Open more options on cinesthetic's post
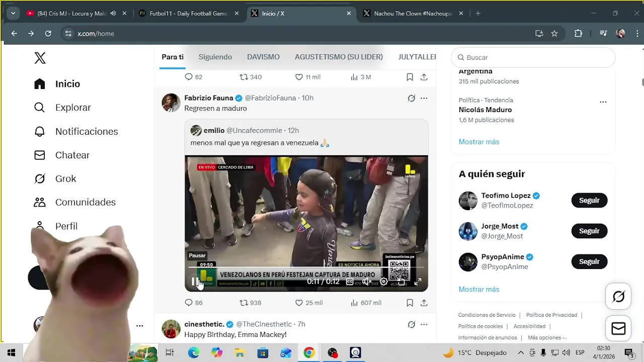Viewport: 644px width, 362px height. (x=424, y=324)
